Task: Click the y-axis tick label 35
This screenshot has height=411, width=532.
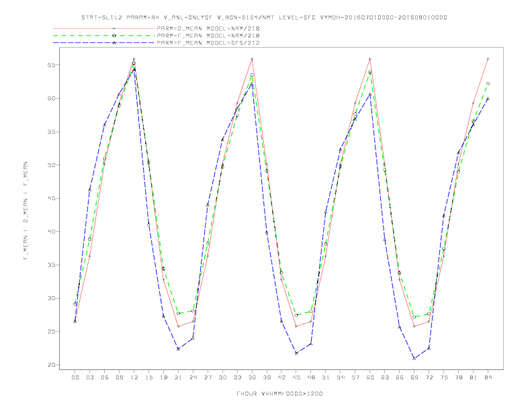Action: [x=52, y=265]
